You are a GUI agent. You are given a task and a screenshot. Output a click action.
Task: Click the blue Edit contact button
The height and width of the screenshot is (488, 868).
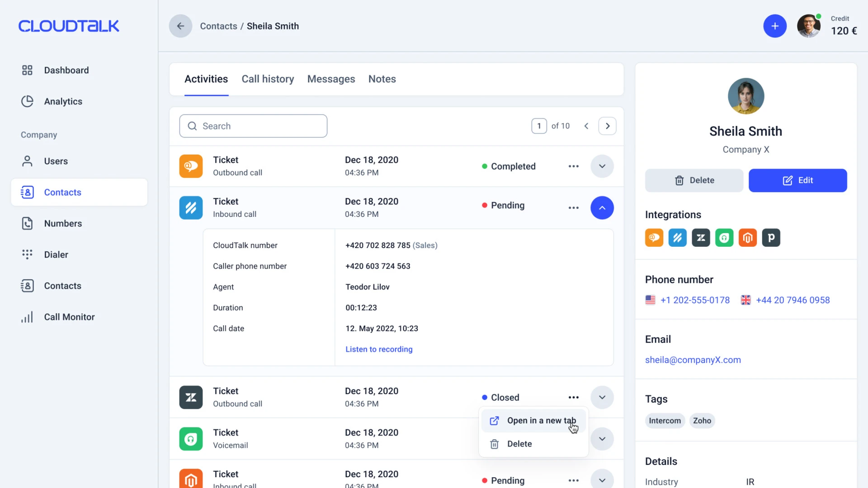tap(797, 180)
